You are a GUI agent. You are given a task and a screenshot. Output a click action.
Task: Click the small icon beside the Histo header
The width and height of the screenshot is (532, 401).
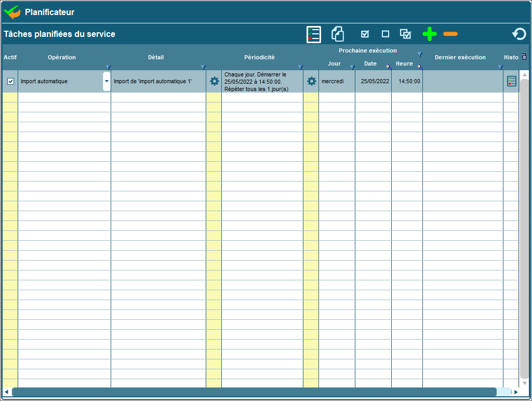[x=524, y=57]
